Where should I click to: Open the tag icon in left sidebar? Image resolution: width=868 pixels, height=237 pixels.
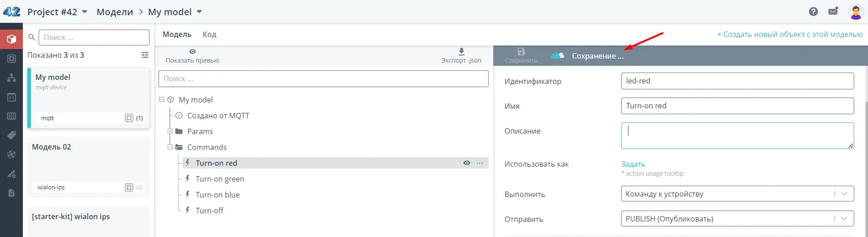point(11,135)
